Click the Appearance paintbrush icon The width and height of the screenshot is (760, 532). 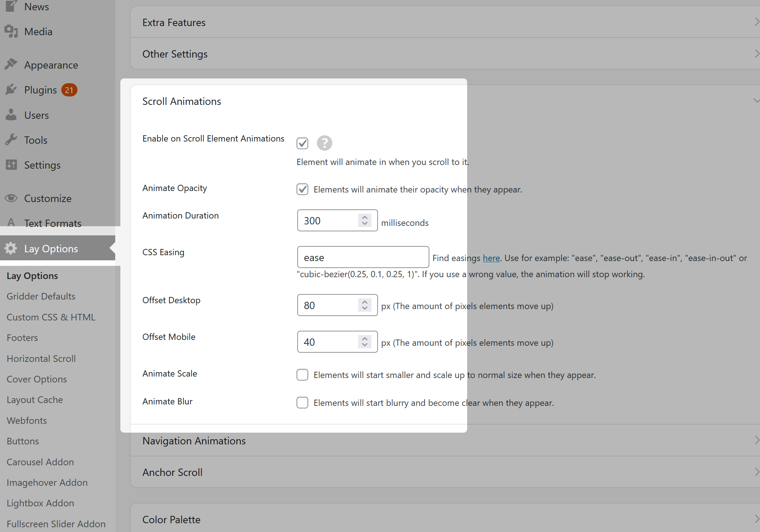point(11,64)
